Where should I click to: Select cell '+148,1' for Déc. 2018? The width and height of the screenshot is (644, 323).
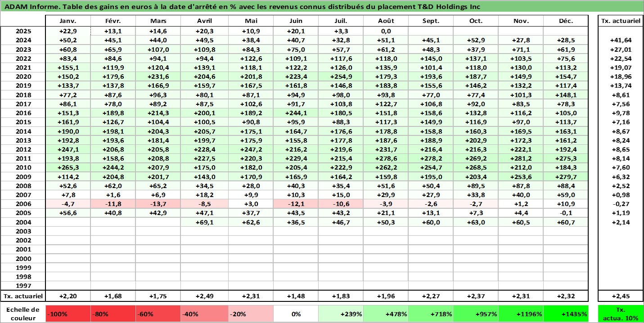coord(566,94)
